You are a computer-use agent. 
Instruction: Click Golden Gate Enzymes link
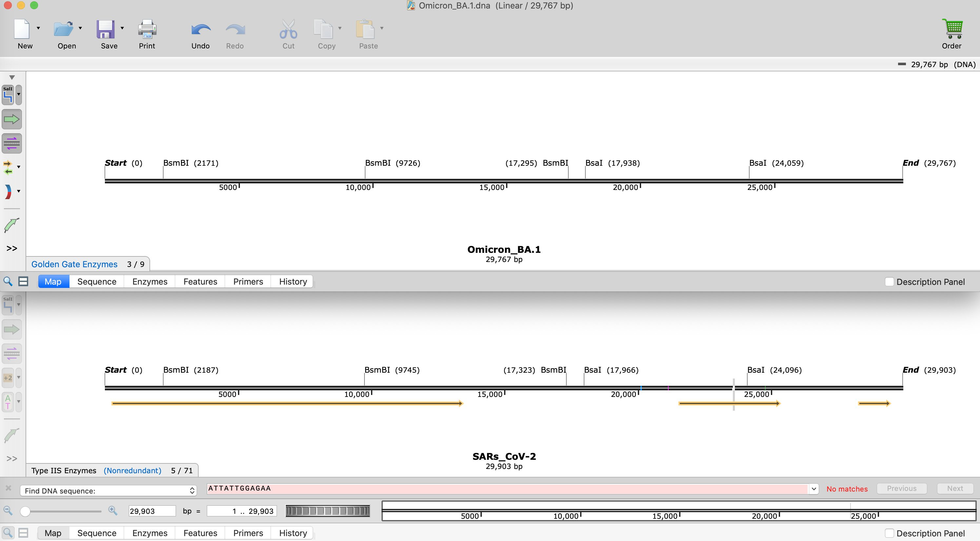(74, 264)
